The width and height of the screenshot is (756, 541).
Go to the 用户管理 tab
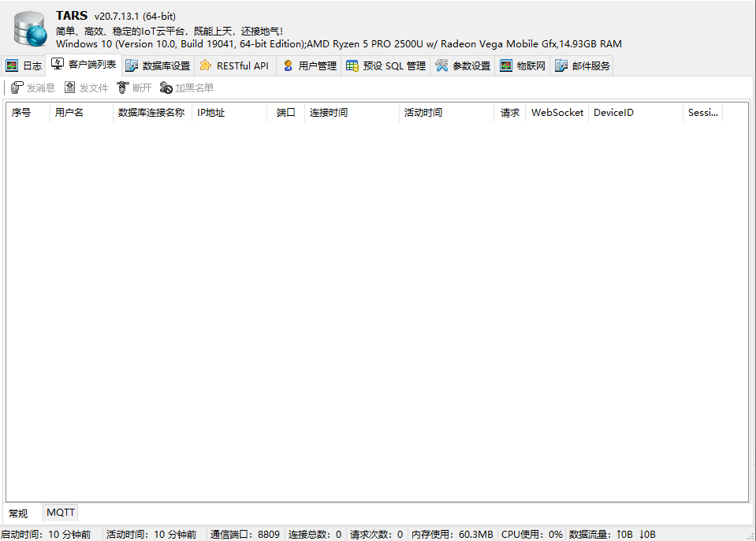point(310,65)
